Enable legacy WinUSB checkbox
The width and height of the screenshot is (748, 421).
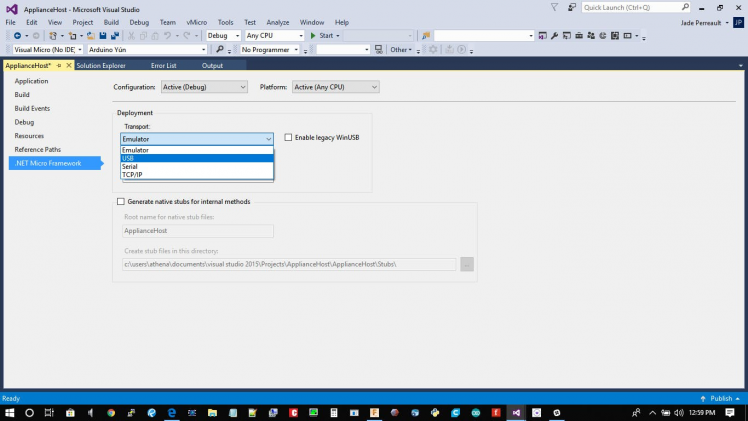(289, 138)
